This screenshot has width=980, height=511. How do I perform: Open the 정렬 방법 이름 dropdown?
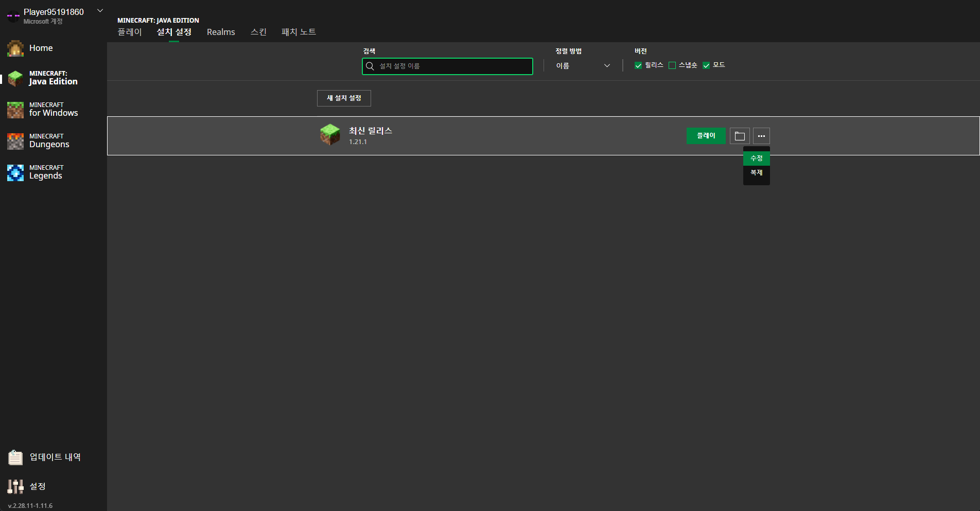(x=583, y=66)
